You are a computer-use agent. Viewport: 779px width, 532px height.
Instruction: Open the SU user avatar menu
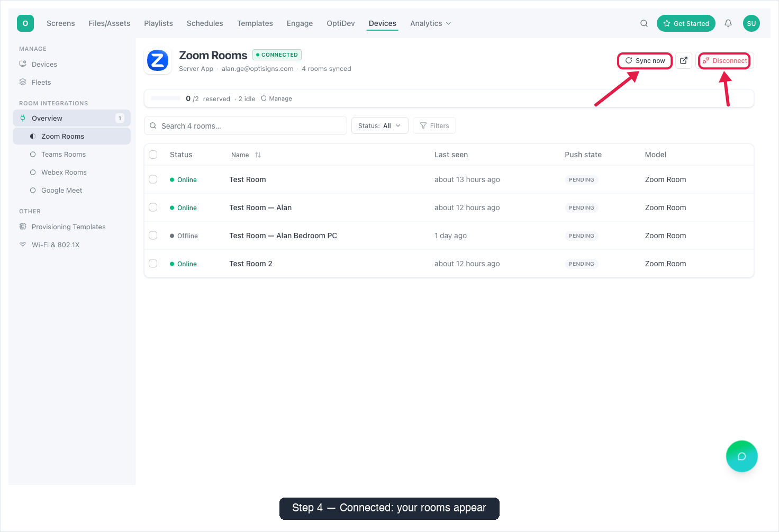[751, 23]
